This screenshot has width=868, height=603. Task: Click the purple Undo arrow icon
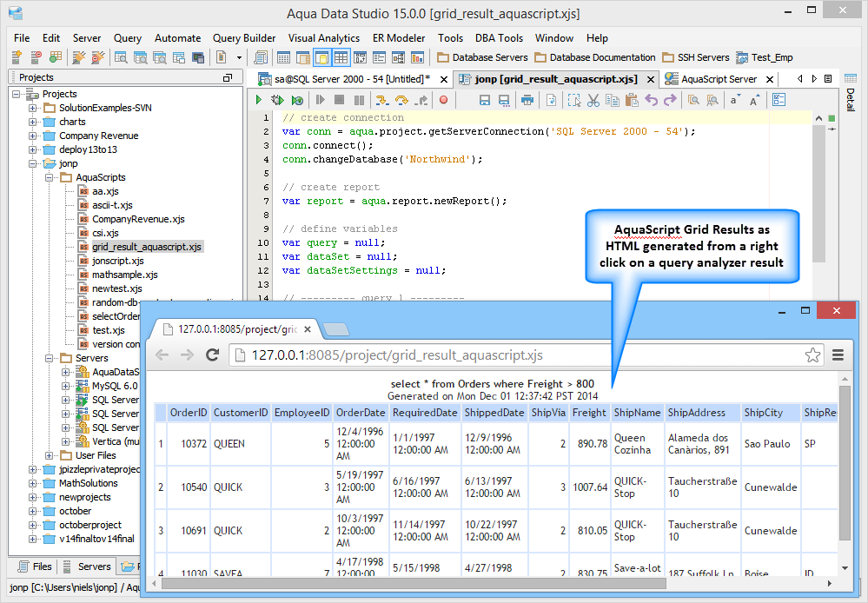652,100
